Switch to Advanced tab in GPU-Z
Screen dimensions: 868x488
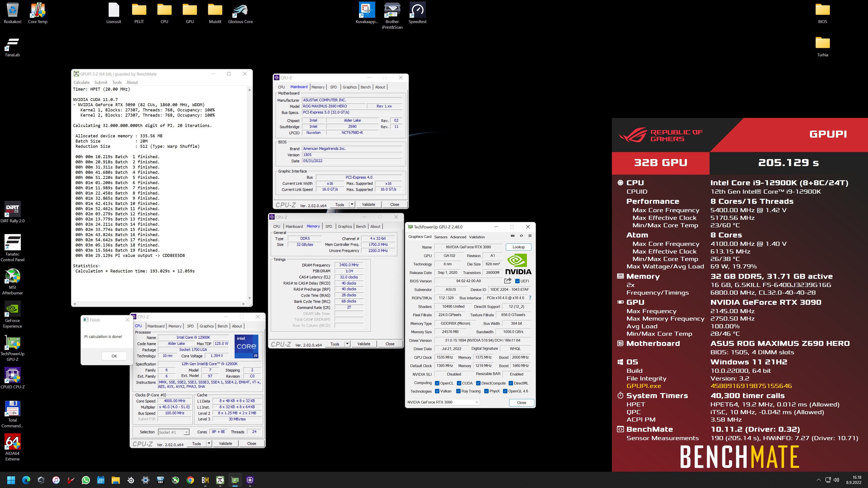click(x=458, y=237)
